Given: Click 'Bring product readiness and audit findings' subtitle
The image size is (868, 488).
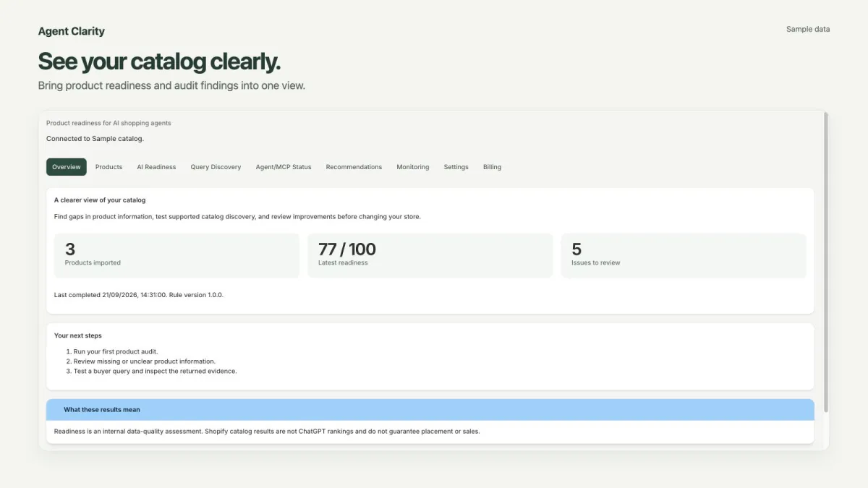Looking at the screenshot, I should (171, 85).
